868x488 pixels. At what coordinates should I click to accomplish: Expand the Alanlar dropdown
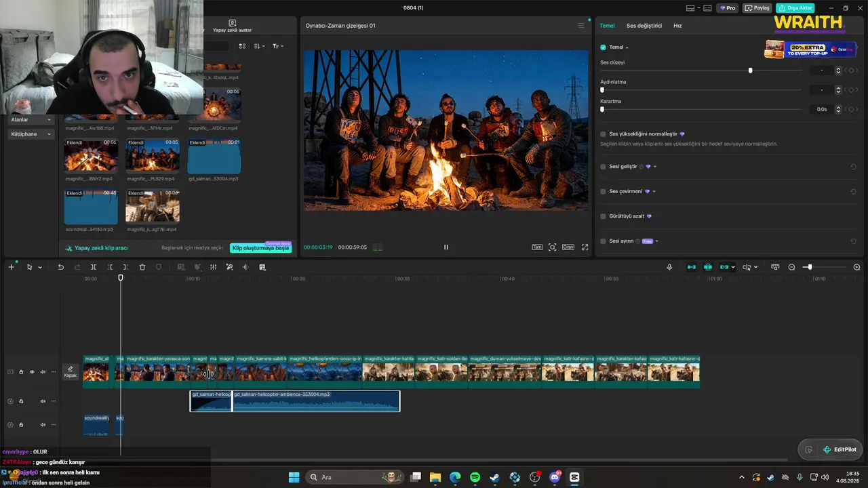[x=31, y=120]
